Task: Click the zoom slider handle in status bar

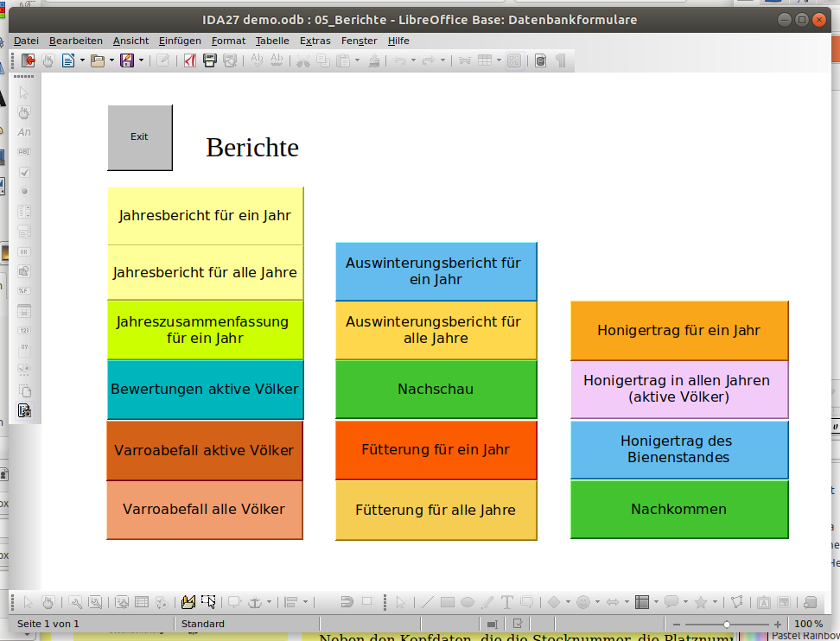Action: coord(727,625)
